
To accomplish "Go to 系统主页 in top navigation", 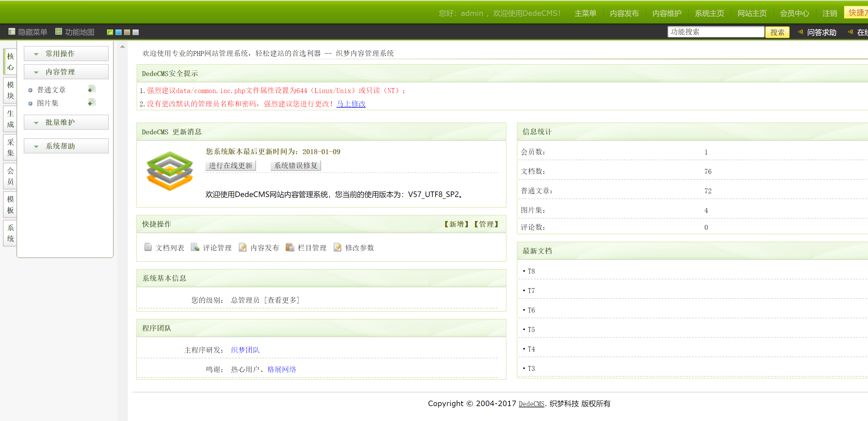I will pyautogui.click(x=709, y=13).
